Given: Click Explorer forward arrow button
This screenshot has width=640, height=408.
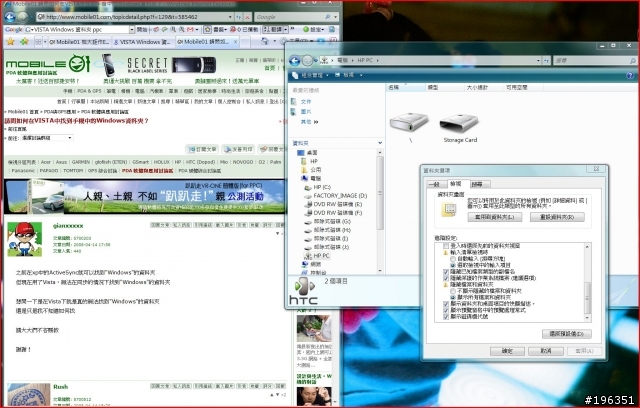Looking at the screenshot, I should 307,60.
